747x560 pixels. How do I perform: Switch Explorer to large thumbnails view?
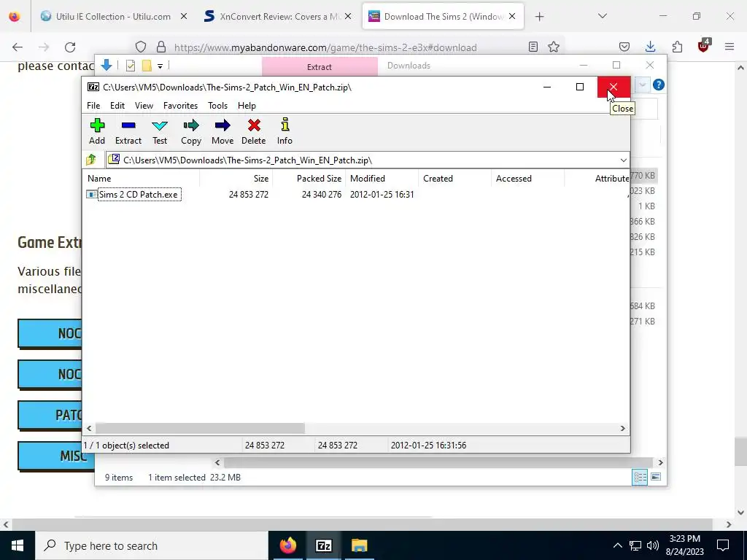click(x=656, y=477)
